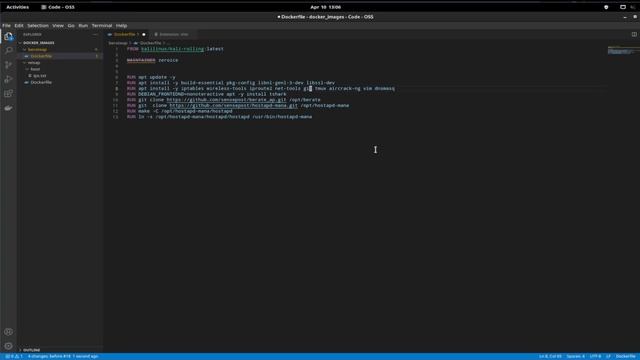
Task: Click the shield icon in the system tray
Action: click(606, 7)
